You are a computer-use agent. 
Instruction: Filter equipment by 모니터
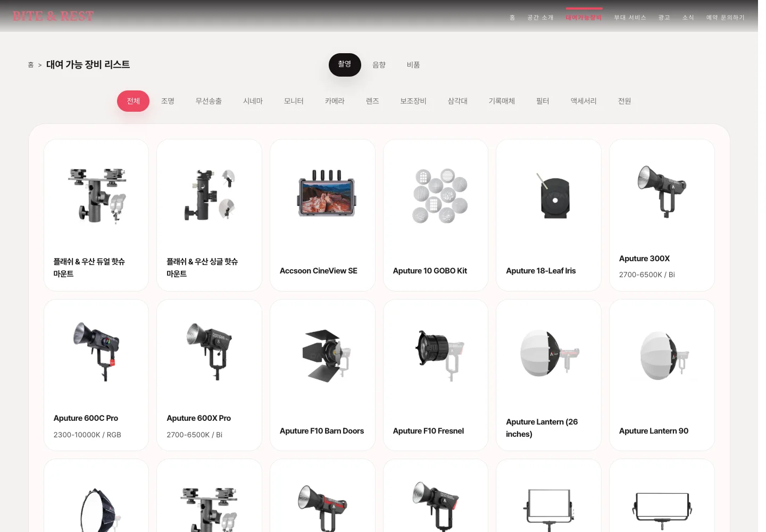click(x=294, y=101)
